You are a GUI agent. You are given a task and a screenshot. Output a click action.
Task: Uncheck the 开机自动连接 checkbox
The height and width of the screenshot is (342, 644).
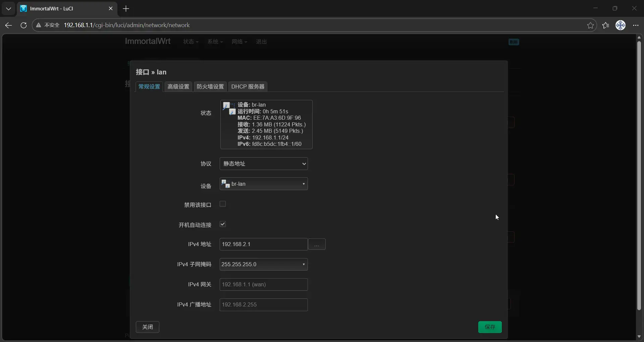tap(223, 224)
